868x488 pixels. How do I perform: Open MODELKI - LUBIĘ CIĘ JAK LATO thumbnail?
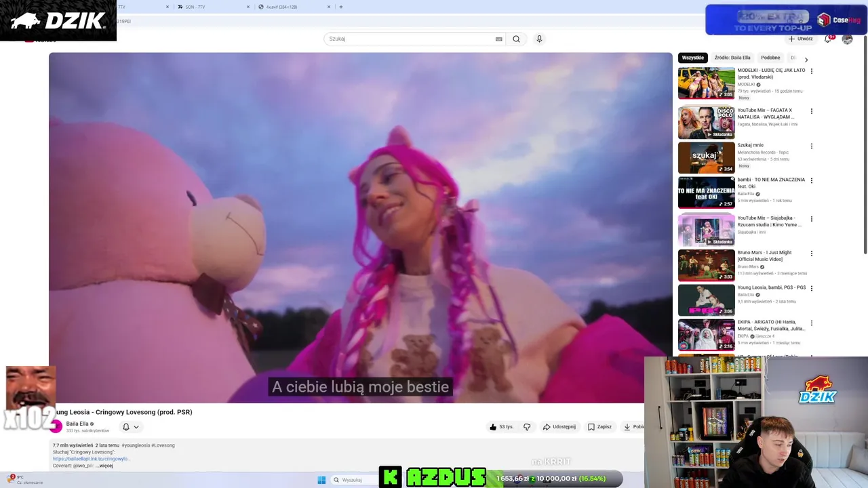point(706,83)
